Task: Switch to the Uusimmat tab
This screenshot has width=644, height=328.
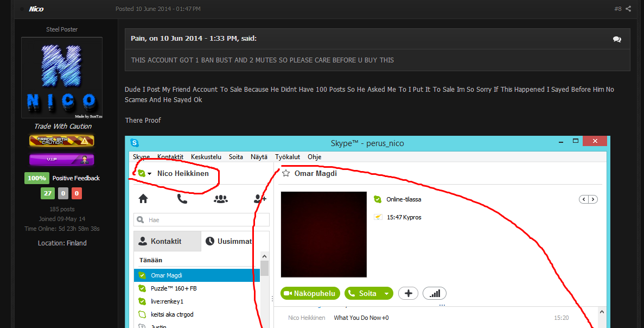Action: (235, 241)
